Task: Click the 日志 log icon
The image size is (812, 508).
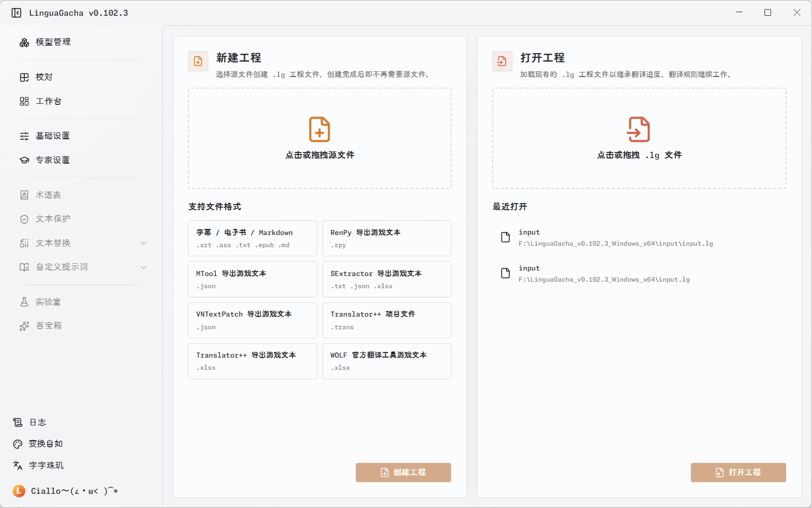Action: (x=18, y=422)
